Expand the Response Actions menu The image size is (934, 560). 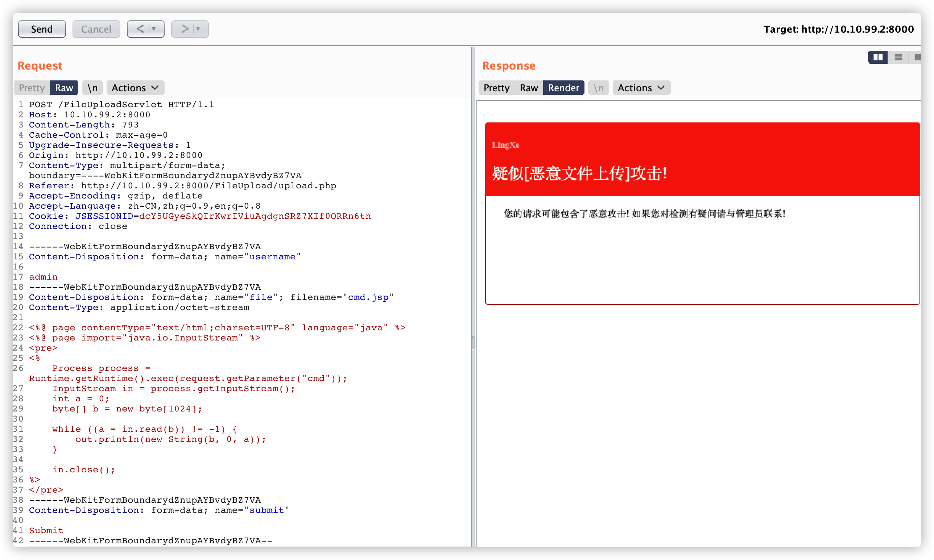point(641,88)
